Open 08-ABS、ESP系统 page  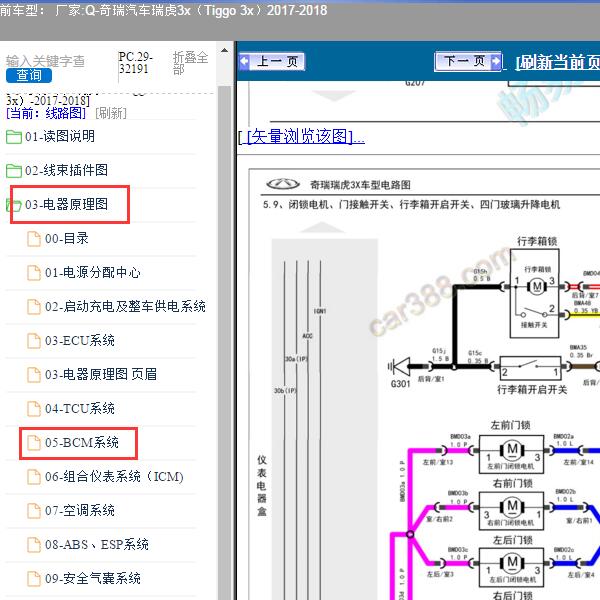point(97,544)
